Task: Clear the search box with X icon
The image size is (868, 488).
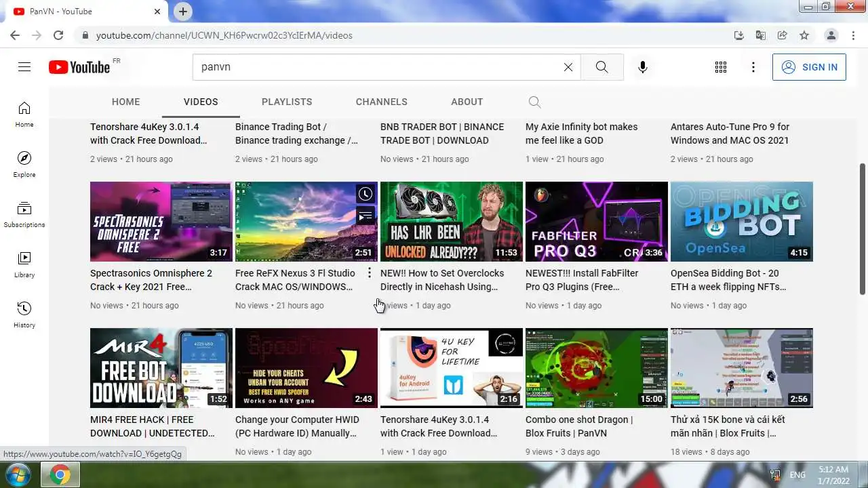Action: (x=568, y=67)
